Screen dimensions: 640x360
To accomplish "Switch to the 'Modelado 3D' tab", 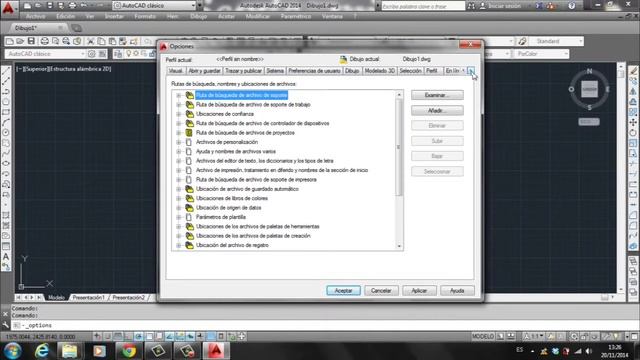I will pyautogui.click(x=380, y=71).
